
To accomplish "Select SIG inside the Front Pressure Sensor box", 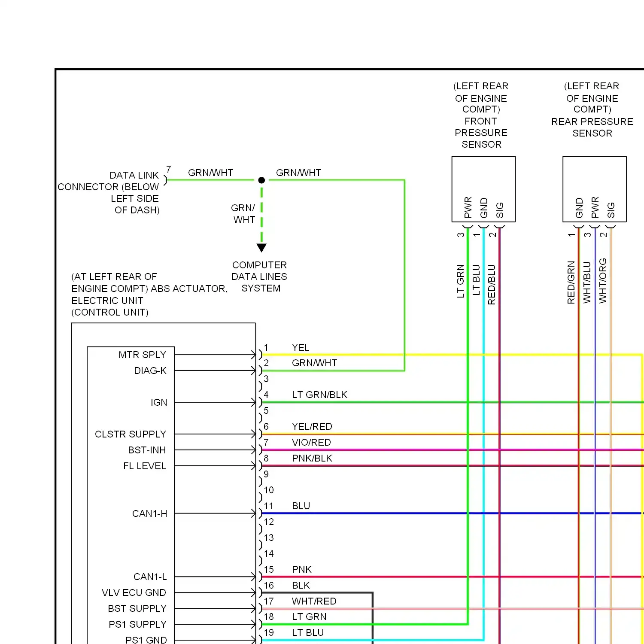I will pyautogui.click(x=500, y=210).
